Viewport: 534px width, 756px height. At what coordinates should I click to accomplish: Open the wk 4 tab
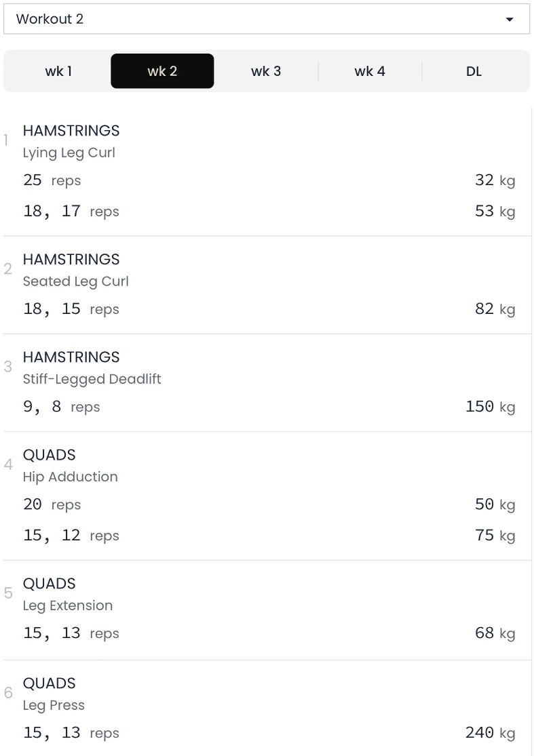tap(370, 71)
